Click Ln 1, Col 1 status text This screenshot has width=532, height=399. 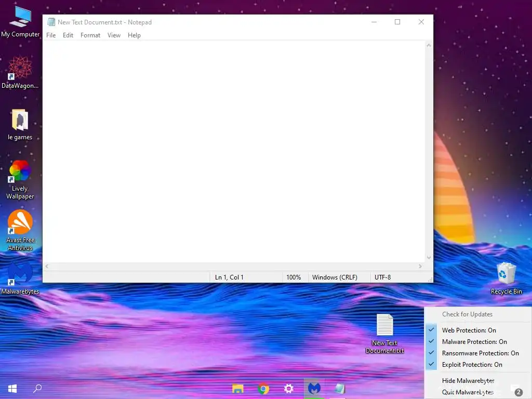click(x=229, y=277)
